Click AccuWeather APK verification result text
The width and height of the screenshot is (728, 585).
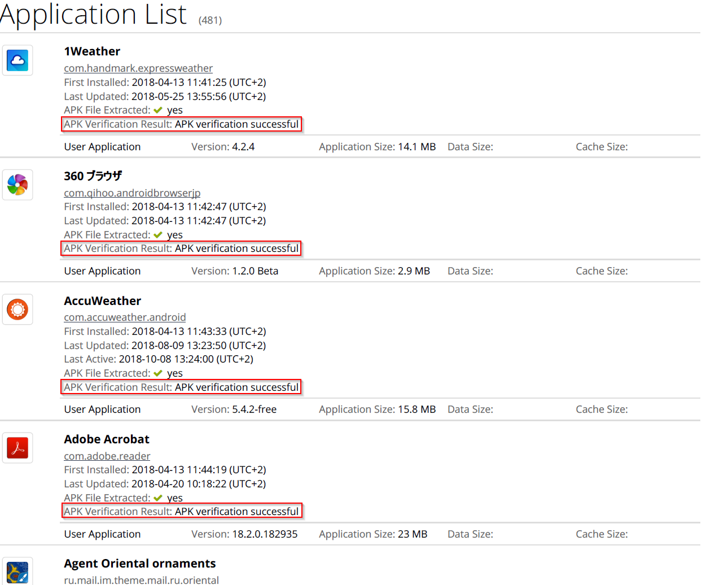click(x=181, y=387)
